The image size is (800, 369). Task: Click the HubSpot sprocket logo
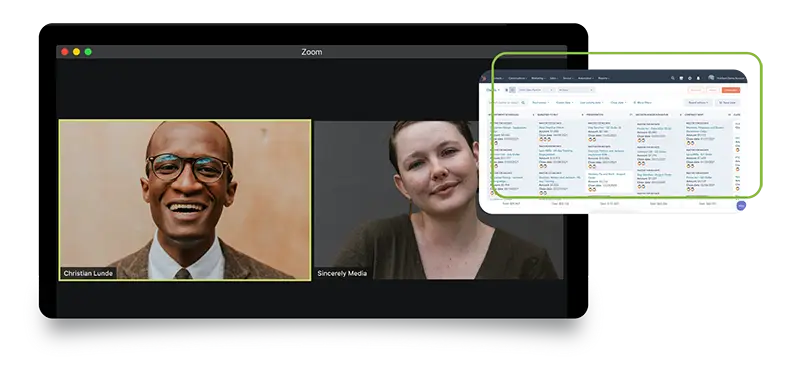[484, 78]
